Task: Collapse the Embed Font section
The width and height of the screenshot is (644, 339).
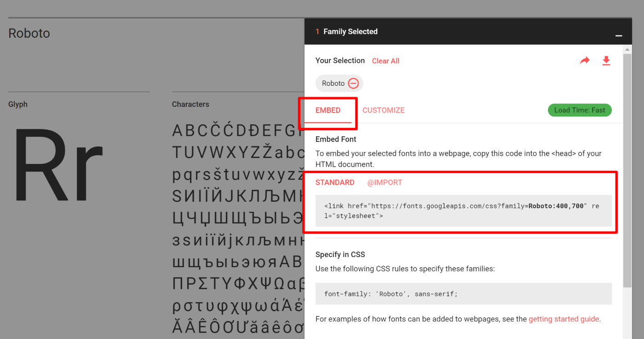Action: coord(336,139)
